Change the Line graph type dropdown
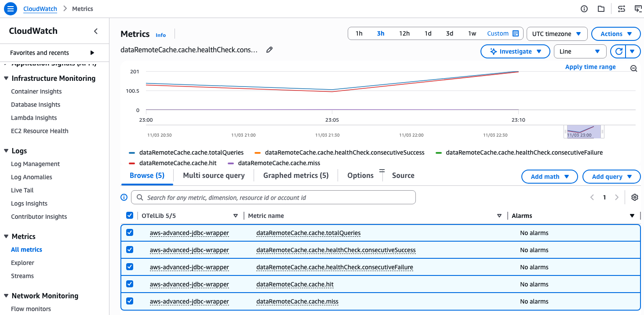Image resolution: width=644 pixels, height=315 pixels. pos(580,51)
